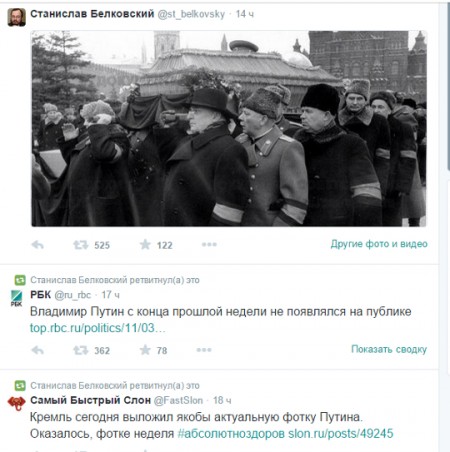Open the red elephant avatar of FastSlon
Image resolution: width=450 pixels, height=452 pixels.
(x=17, y=403)
